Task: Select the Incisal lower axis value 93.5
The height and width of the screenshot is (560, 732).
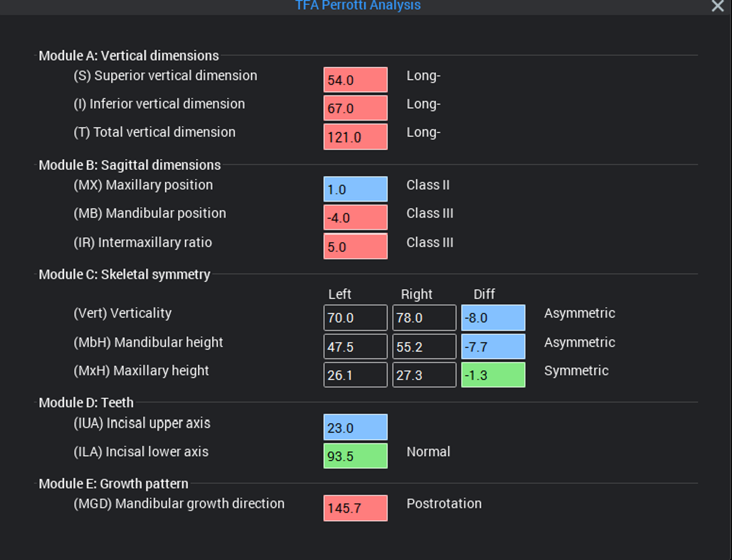Action: point(355,456)
